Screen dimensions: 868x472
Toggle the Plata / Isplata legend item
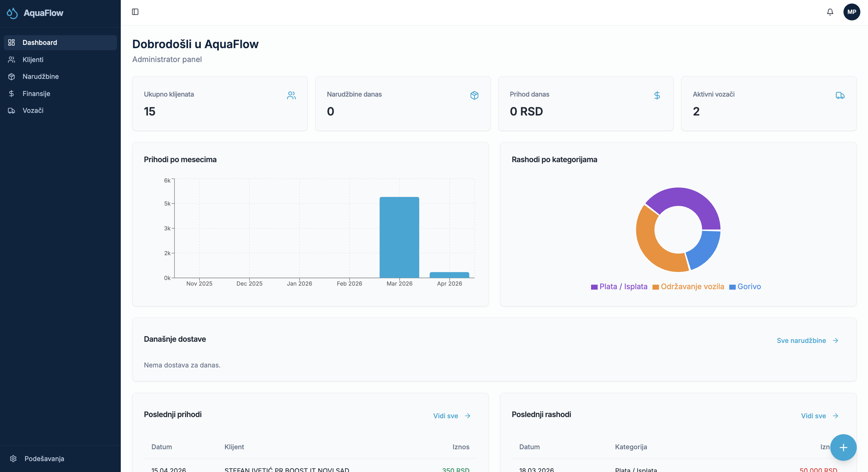(x=619, y=287)
